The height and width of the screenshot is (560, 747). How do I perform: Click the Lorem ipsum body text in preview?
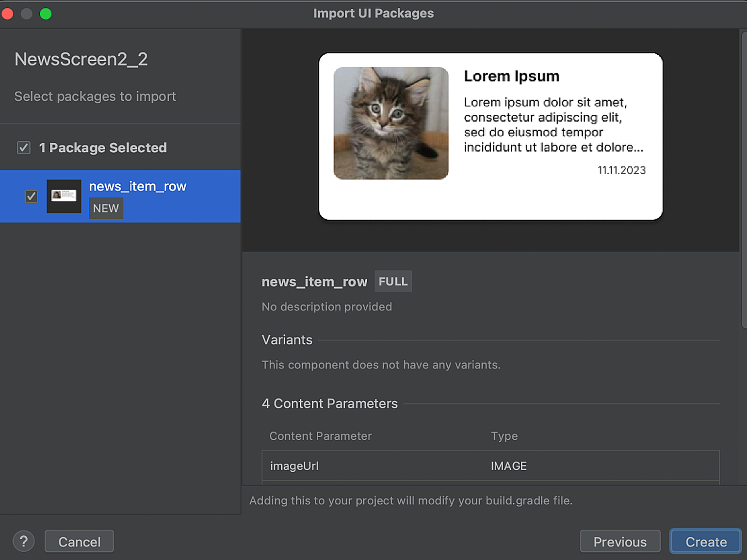pos(553,125)
